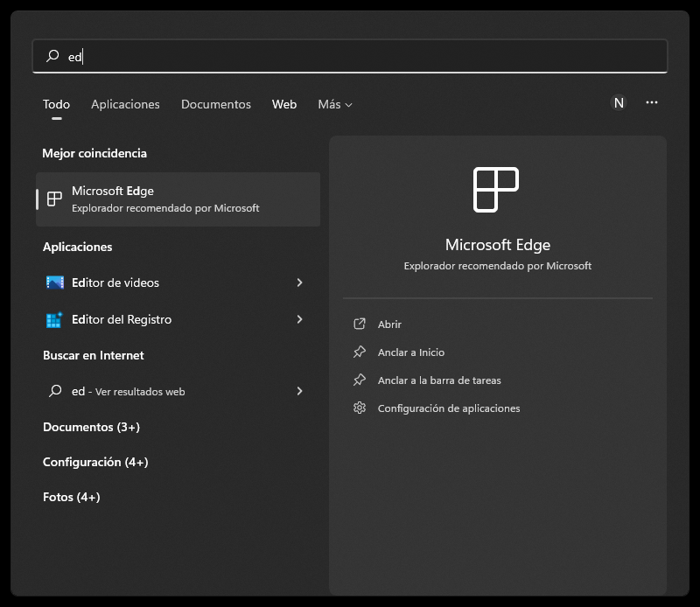This screenshot has height=607, width=700.
Task: Switch to the Web tab
Action: pos(284,104)
